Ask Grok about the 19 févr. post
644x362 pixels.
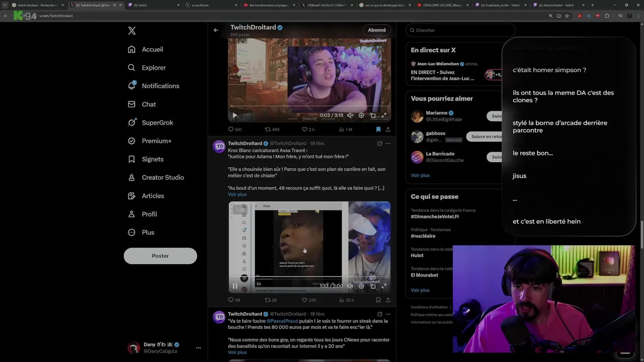[379, 143]
